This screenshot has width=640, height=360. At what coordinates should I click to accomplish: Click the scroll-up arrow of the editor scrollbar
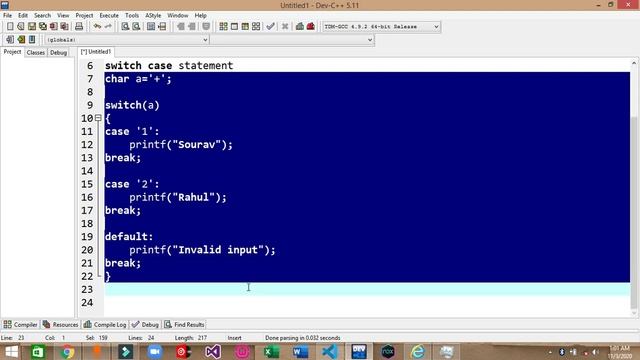coord(633,63)
